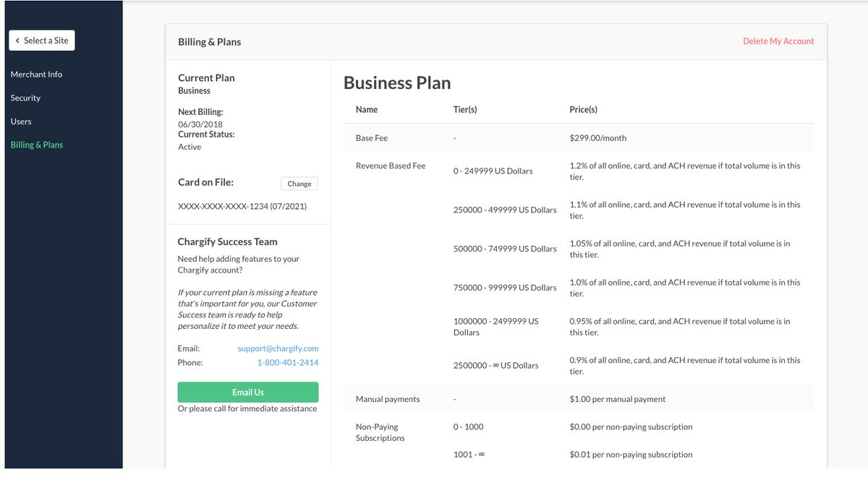Image resolution: width=868 pixels, height=488 pixels.
Task: Click the Price(s) column header
Action: [584, 110]
